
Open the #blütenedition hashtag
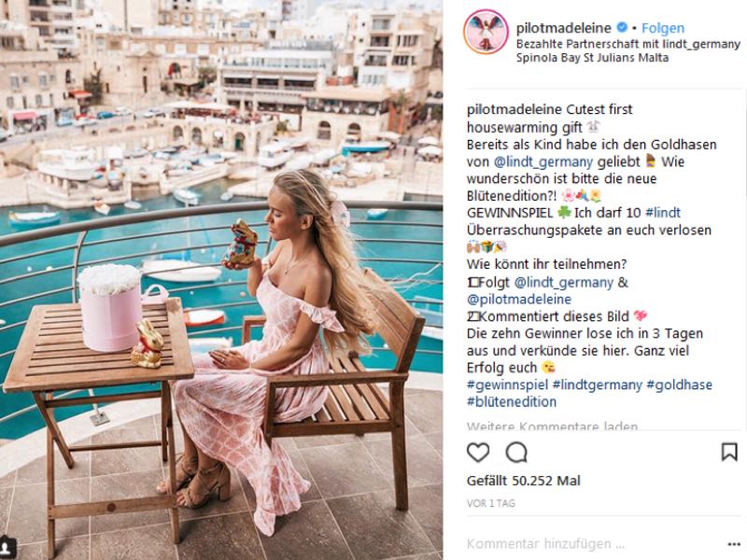[x=512, y=401]
